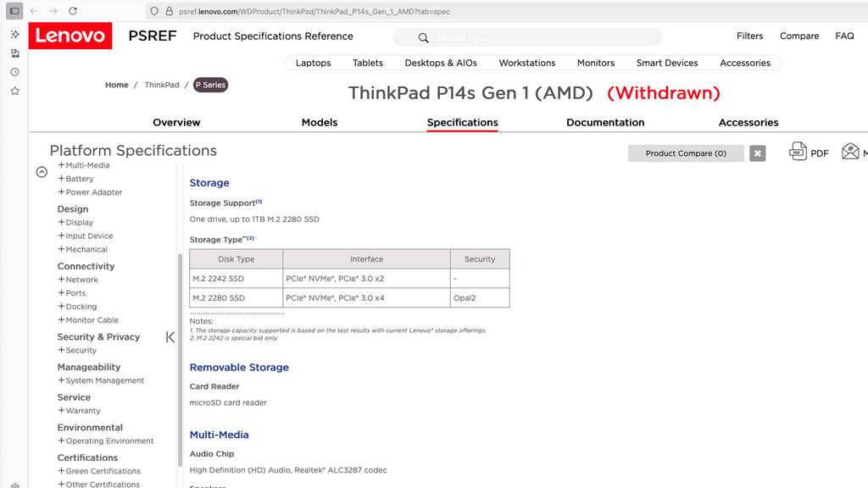Expand Ports item in sidebar
This screenshot has height=488, width=868.
coord(72,293)
